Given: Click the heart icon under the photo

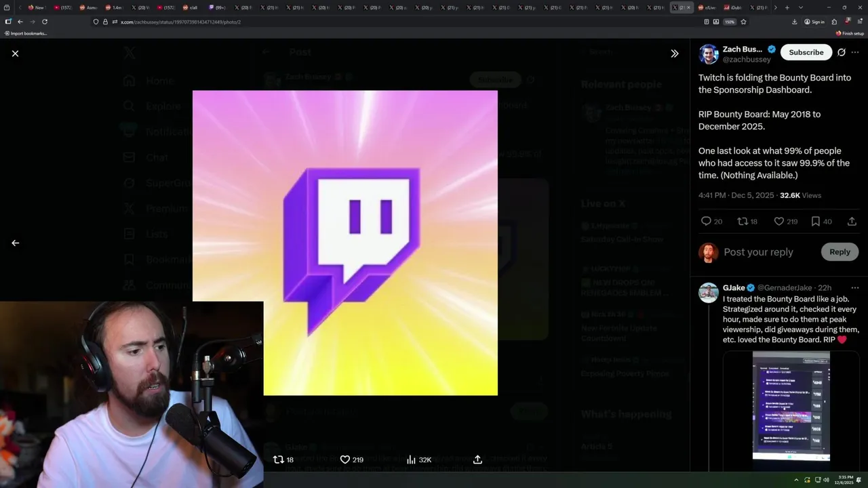Looking at the screenshot, I should 344,460.
